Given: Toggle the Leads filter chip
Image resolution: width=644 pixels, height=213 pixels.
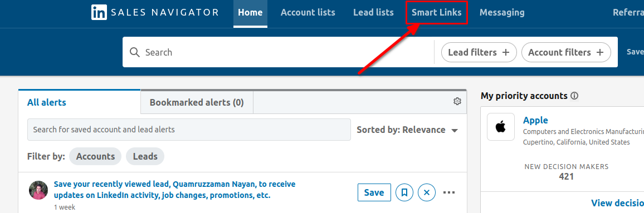Looking at the screenshot, I should (x=145, y=156).
